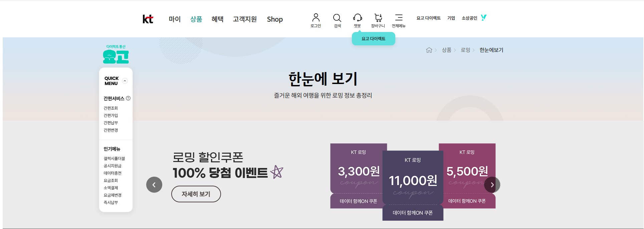
Task: Click the 한눈에 보기 page title
Action: click(x=323, y=79)
